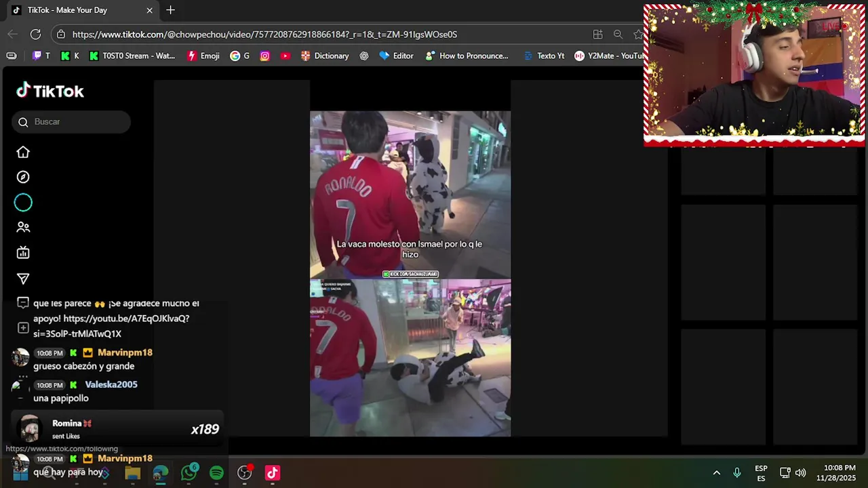This screenshot has height=488, width=868.
Task: Click the search magnifier icon beside Buscar
Action: tap(23, 122)
